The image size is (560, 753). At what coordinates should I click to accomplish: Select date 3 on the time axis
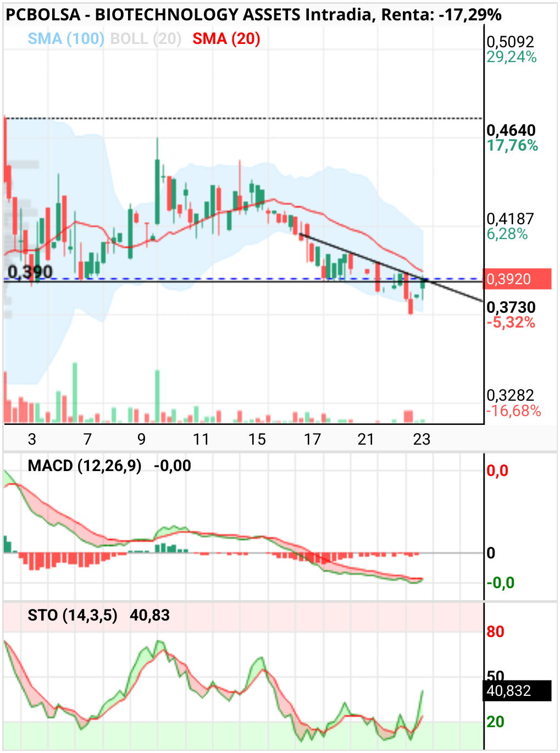tap(32, 439)
